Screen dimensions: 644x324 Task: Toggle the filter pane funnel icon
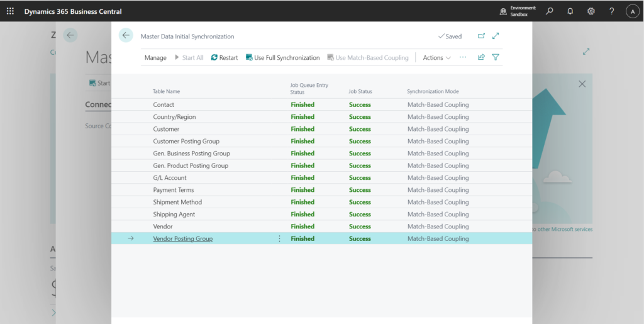click(496, 57)
